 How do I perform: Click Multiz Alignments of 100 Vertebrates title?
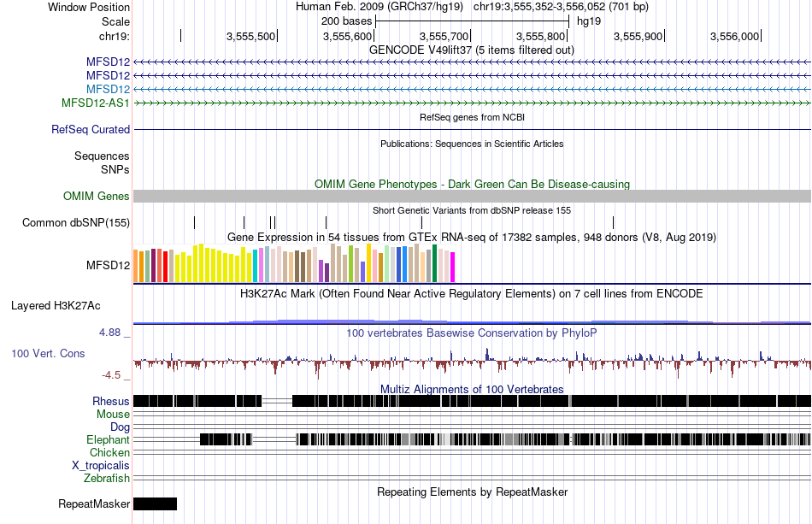coord(472,390)
